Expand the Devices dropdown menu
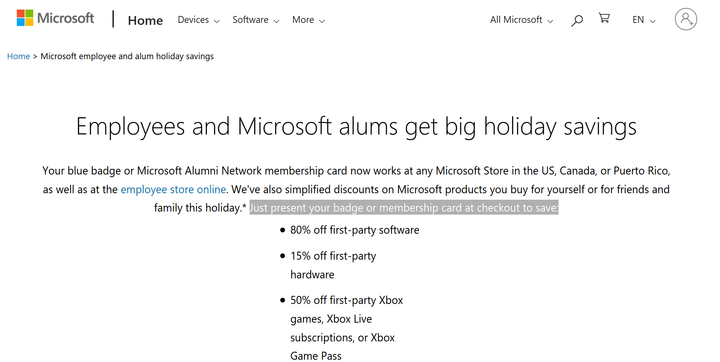720x362 pixels. coord(198,20)
